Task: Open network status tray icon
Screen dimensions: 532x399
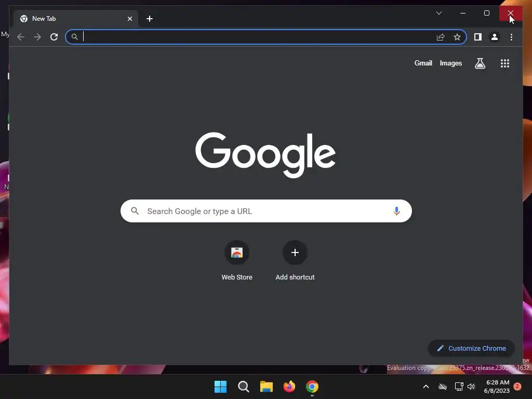Action: point(459,387)
